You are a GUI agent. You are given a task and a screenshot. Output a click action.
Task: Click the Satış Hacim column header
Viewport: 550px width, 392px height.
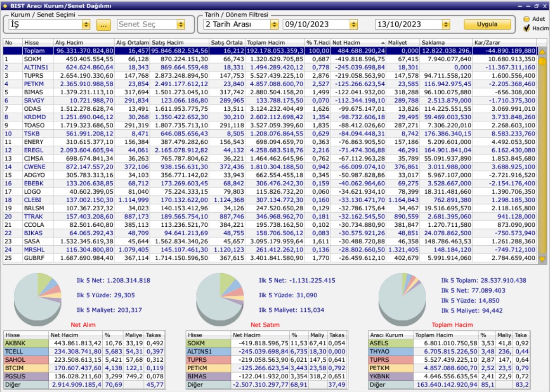pos(179,43)
